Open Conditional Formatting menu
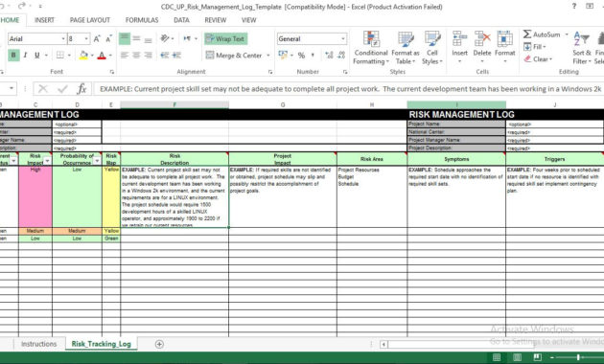The image size is (604, 364). point(371,48)
